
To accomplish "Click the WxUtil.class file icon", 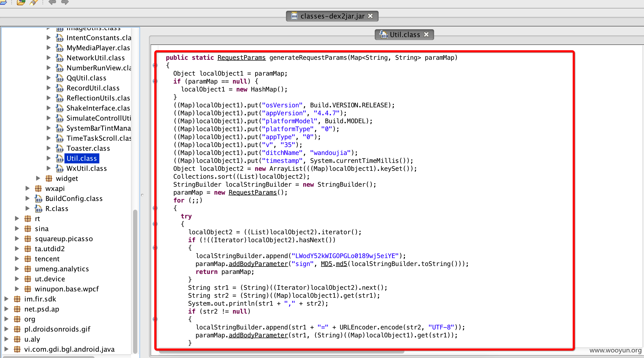I will tap(60, 168).
